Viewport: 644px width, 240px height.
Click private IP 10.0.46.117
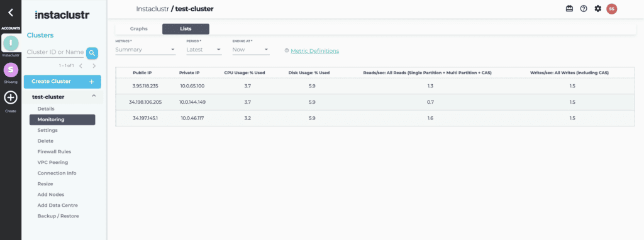(x=192, y=118)
